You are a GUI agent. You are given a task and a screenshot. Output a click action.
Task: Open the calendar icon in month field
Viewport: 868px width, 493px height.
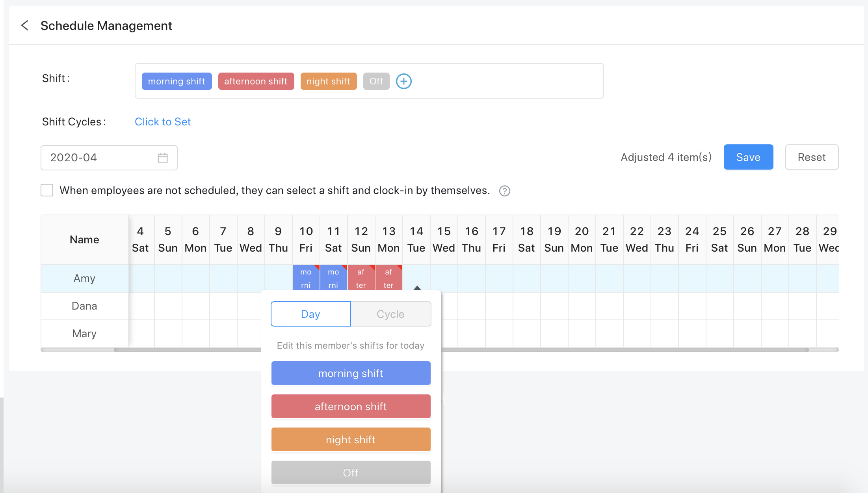[x=162, y=158]
